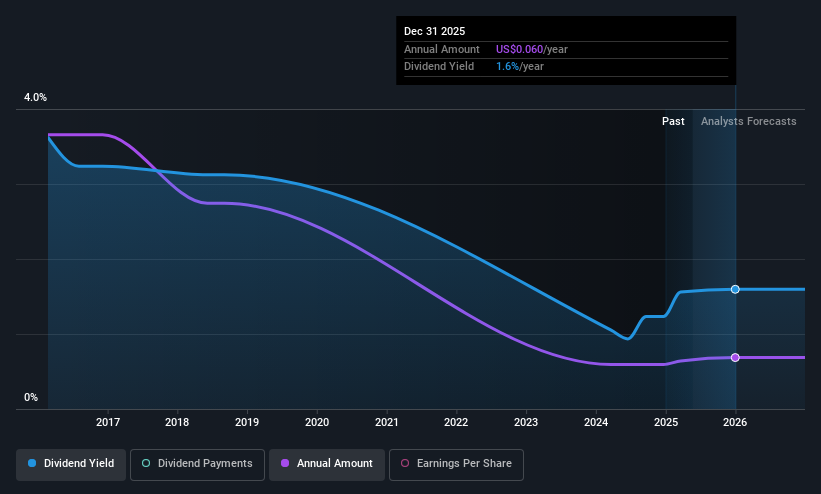
Task: Click the 2025 x-axis label
Action: tap(665, 422)
